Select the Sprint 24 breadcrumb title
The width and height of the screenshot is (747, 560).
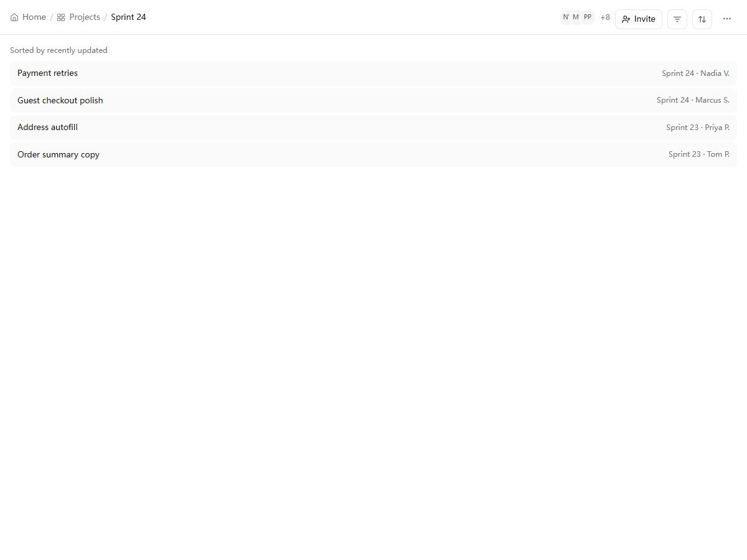128,17
